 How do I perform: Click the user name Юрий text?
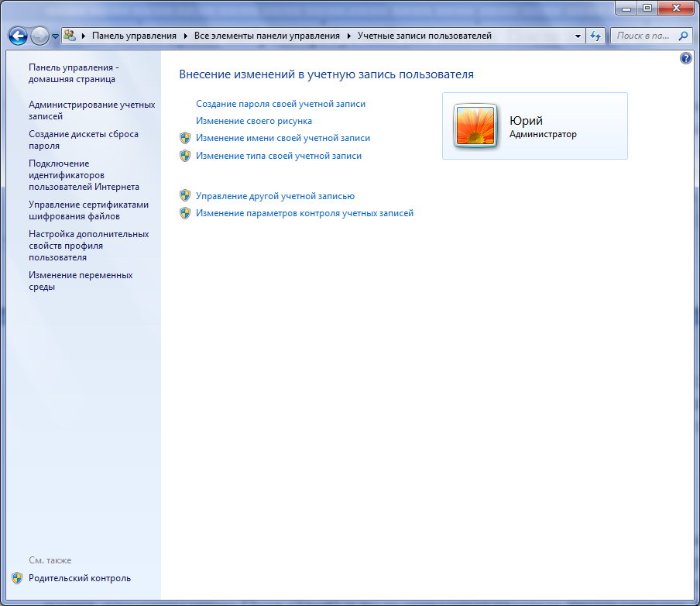526,121
